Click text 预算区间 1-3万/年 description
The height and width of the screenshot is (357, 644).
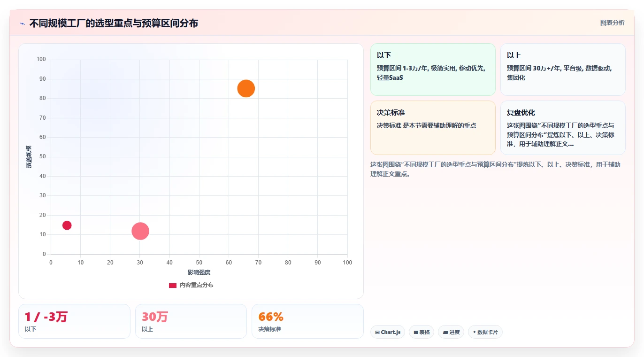pyautogui.click(x=431, y=73)
